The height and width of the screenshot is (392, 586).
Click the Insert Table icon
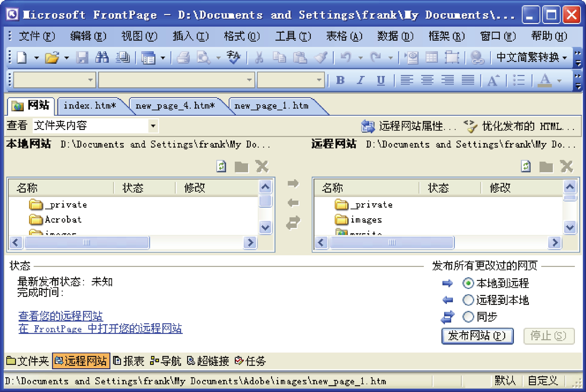coord(432,58)
